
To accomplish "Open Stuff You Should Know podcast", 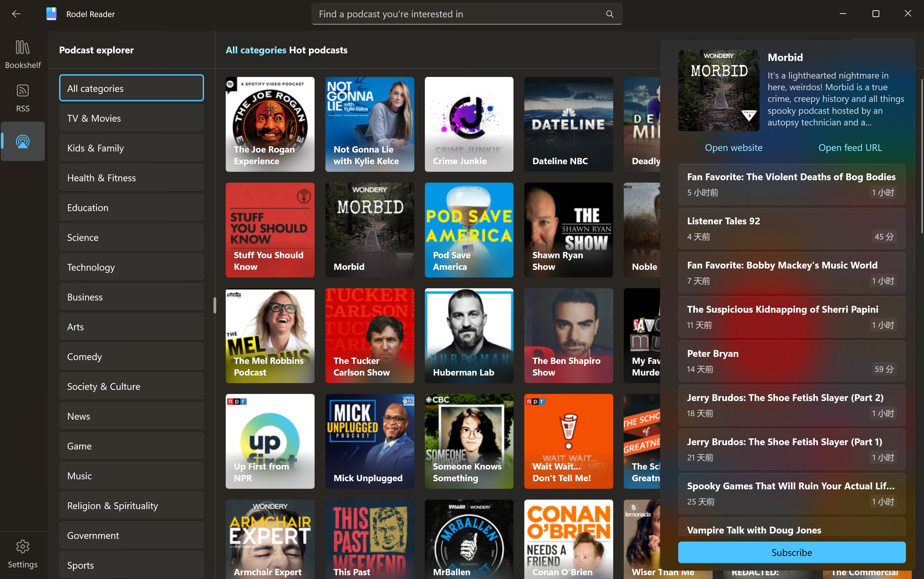I will [x=270, y=230].
